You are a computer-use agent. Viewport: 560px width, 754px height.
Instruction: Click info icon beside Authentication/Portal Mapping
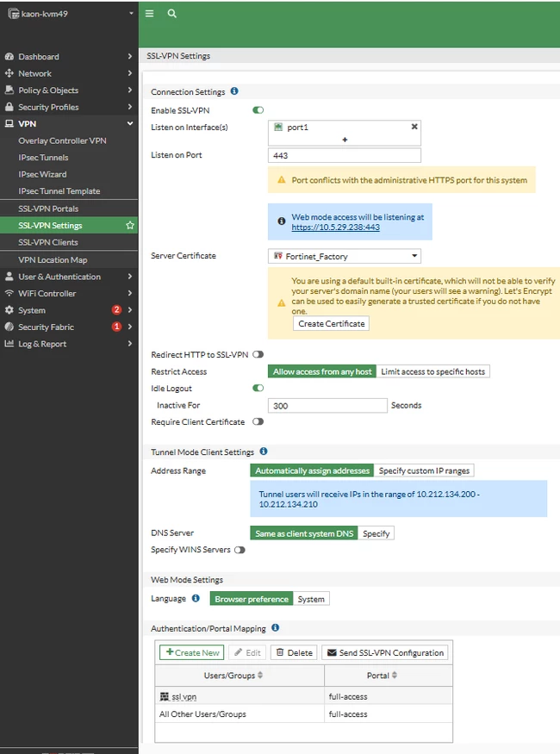pyautogui.click(x=276, y=627)
